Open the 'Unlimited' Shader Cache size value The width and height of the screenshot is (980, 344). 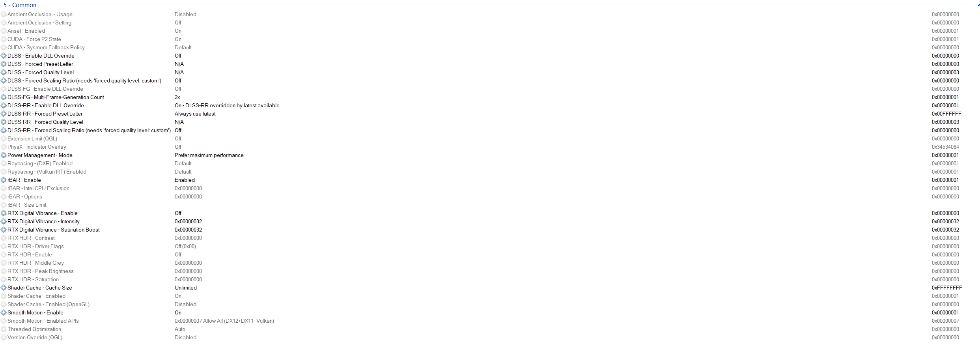tap(186, 288)
